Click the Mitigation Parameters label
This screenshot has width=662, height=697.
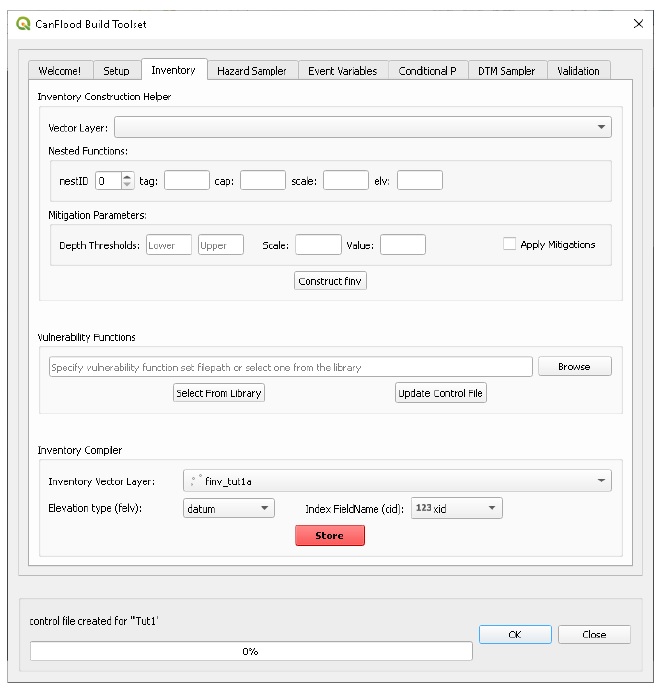[x=97, y=215]
